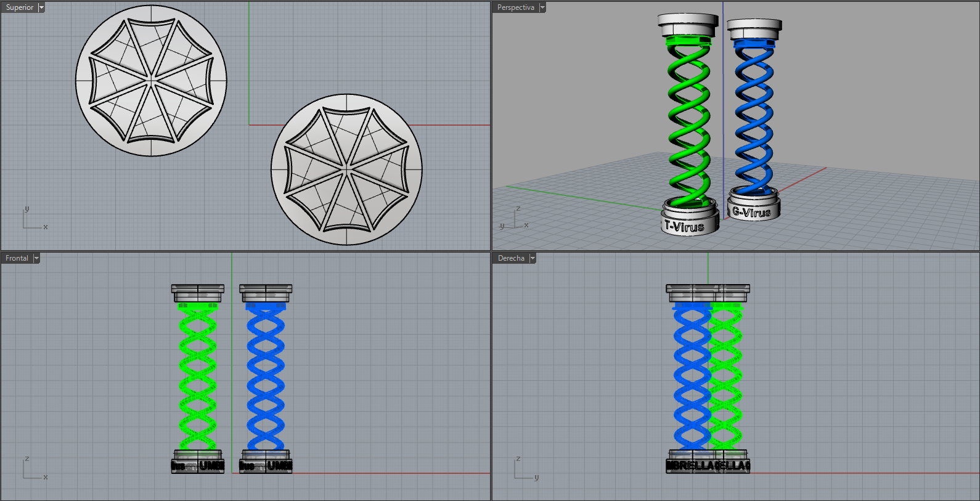Open the Frontal viewport menu arrow
The height and width of the screenshot is (501, 980).
point(36,258)
